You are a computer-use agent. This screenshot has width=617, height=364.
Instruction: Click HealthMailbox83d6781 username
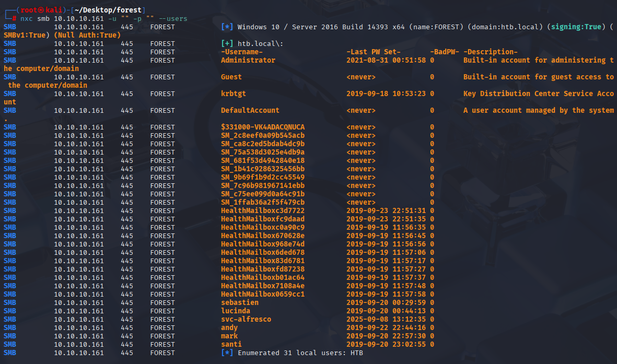click(262, 261)
